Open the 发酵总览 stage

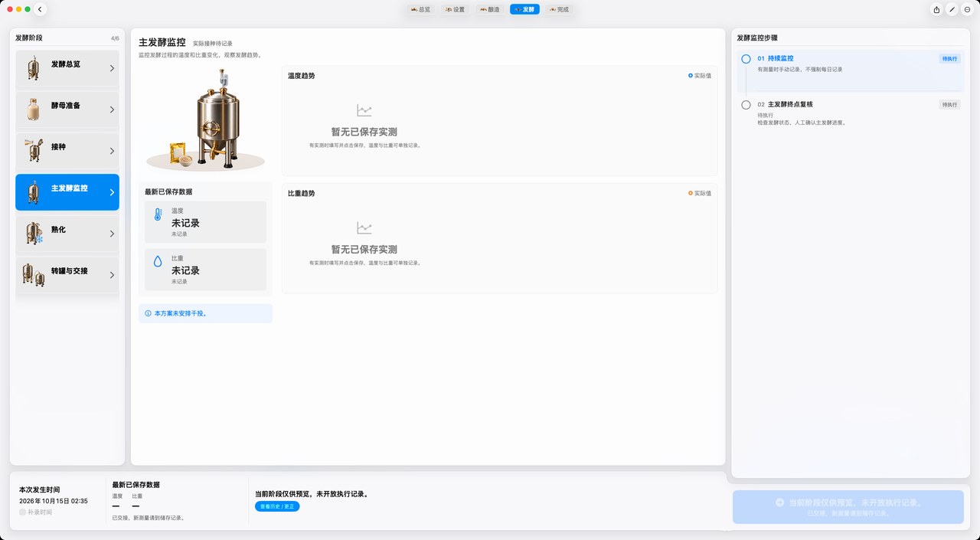[67, 68]
